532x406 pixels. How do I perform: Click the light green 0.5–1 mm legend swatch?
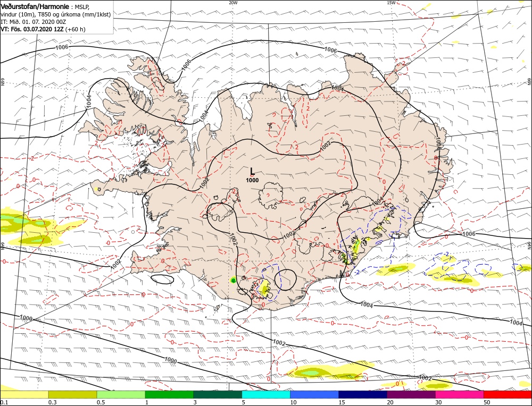click(121, 394)
